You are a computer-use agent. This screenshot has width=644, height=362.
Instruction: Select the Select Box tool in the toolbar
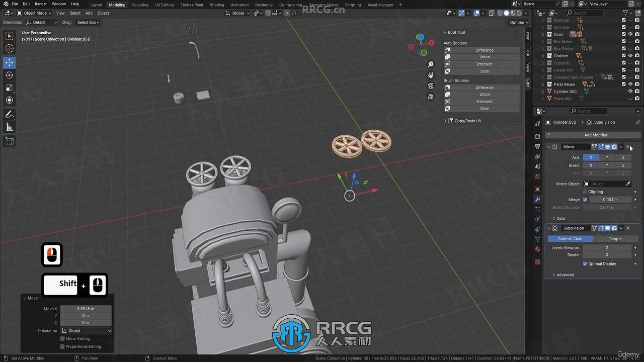click(10, 36)
